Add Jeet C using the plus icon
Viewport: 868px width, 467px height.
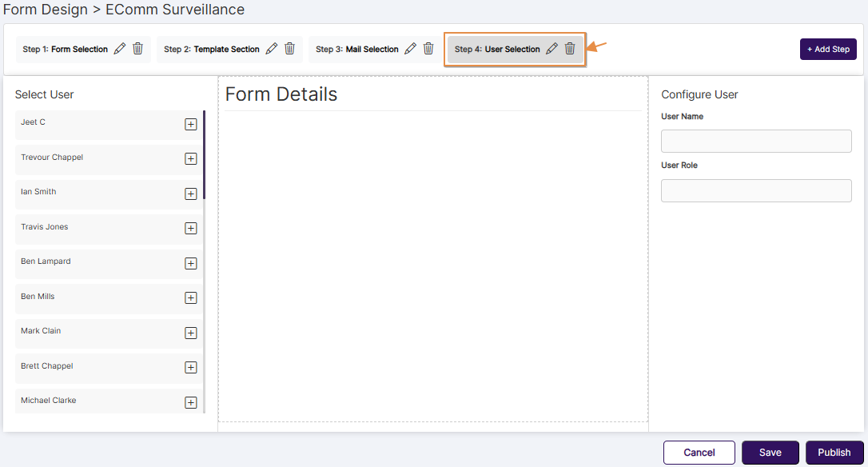pos(190,124)
